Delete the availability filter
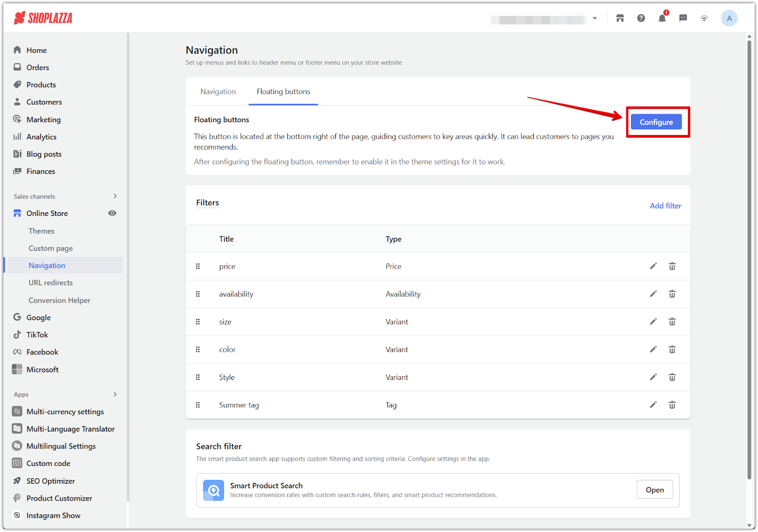This screenshot has height=532, width=758. tap(672, 294)
